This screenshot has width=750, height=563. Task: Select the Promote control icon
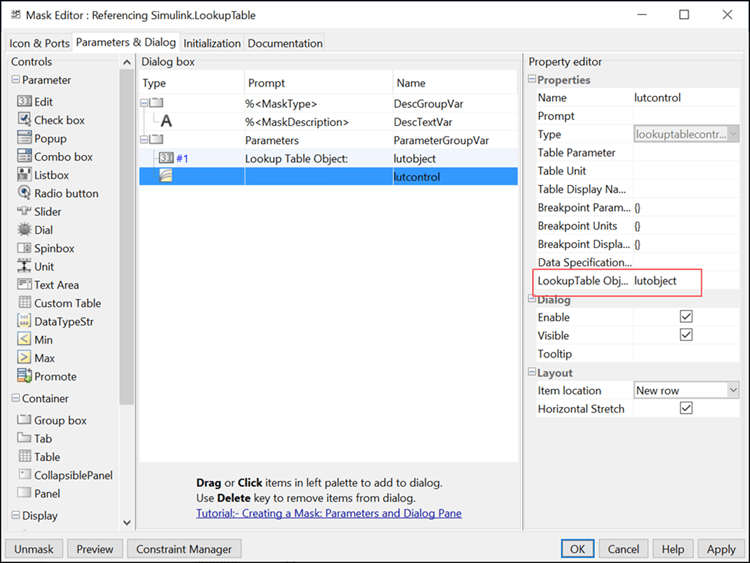click(x=24, y=376)
